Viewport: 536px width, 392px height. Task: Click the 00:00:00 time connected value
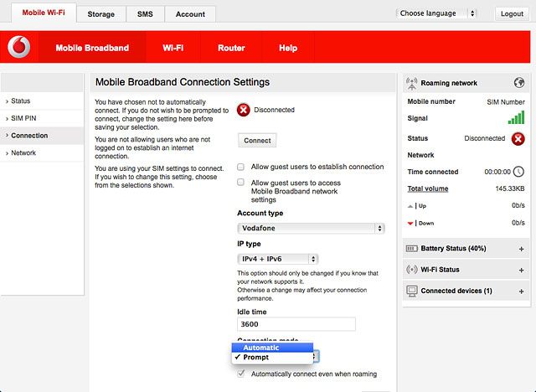497,172
